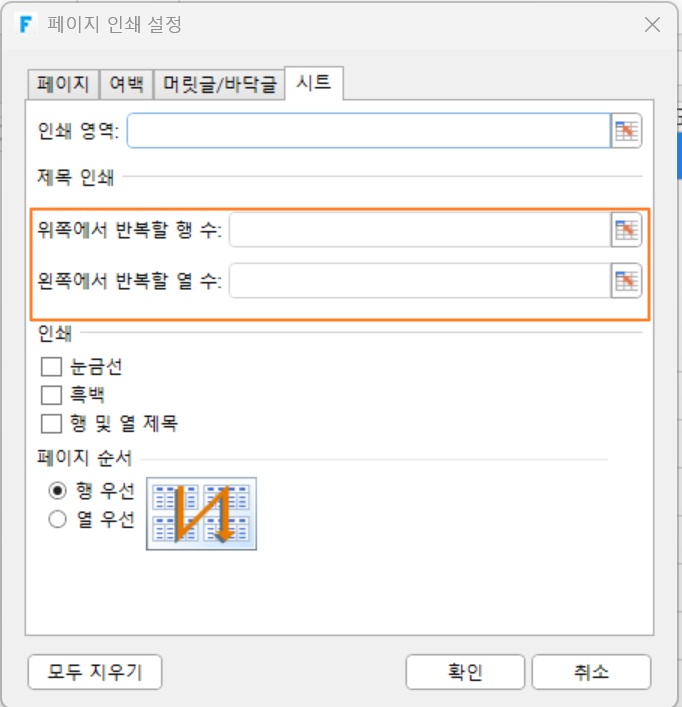Select the 시트 tab
The image size is (682, 707).
pos(314,83)
